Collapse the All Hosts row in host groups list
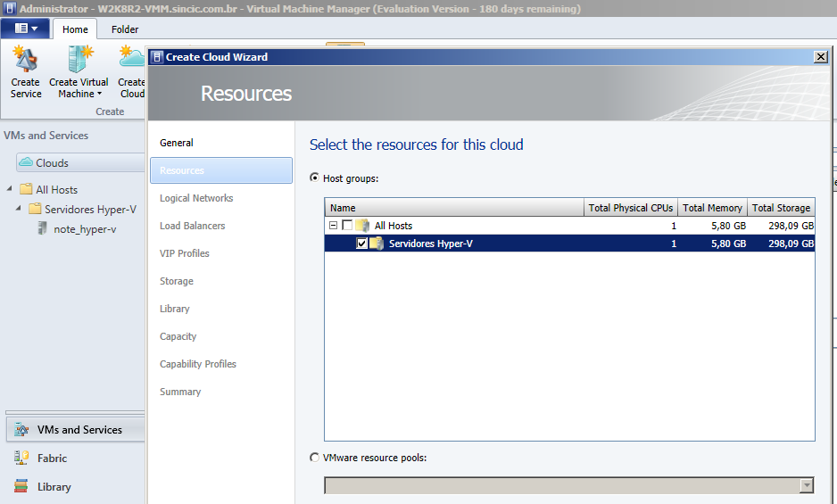 [x=333, y=226]
